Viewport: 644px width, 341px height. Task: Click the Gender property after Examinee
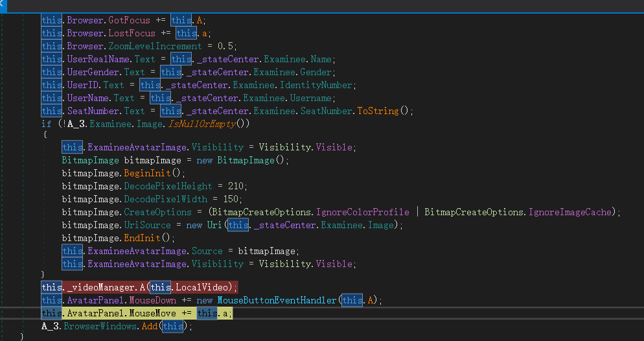[316, 73]
